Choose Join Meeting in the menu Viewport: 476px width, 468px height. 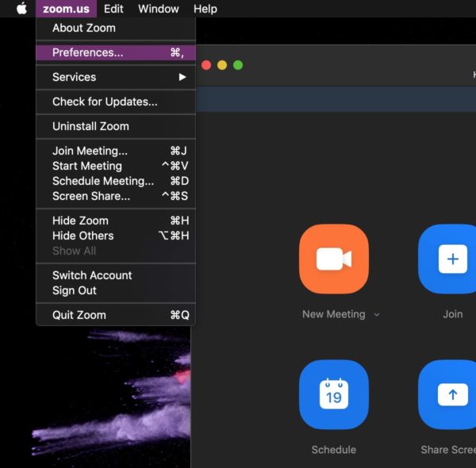[x=90, y=151]
